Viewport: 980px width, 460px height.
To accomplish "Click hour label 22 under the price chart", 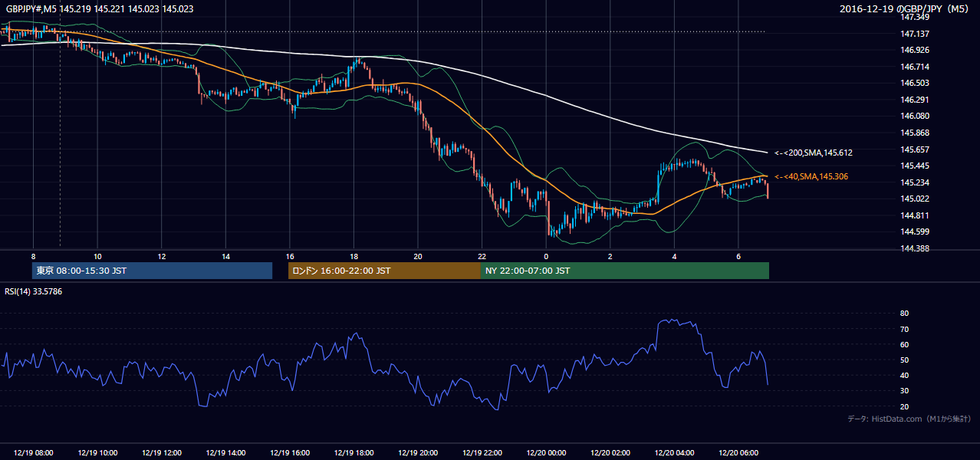I will [482, 256].
